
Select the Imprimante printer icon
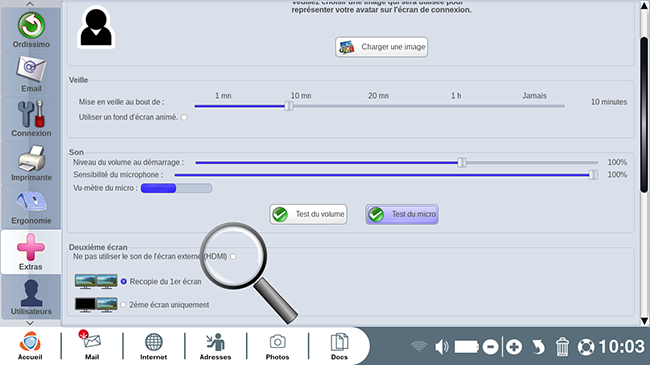click(31, 163)
